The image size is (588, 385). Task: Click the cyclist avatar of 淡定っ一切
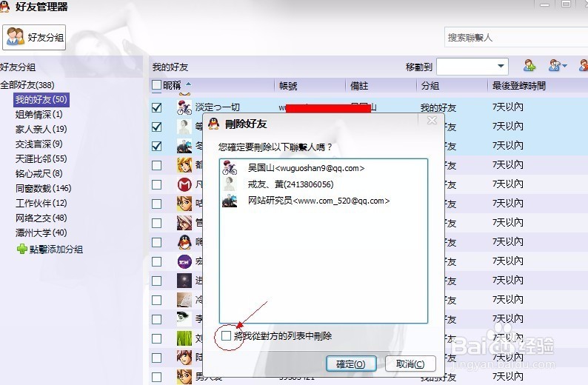[184, 107]
